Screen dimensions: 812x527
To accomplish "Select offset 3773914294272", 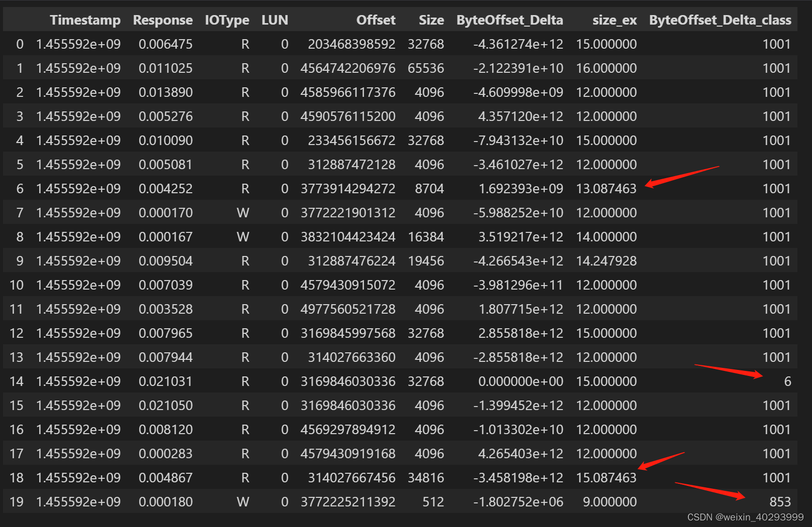I will 348,189.
